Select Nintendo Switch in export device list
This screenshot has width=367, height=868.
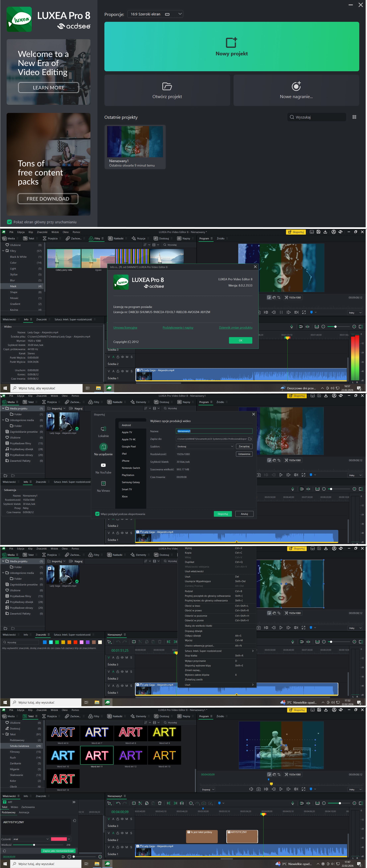coord(131,468)
